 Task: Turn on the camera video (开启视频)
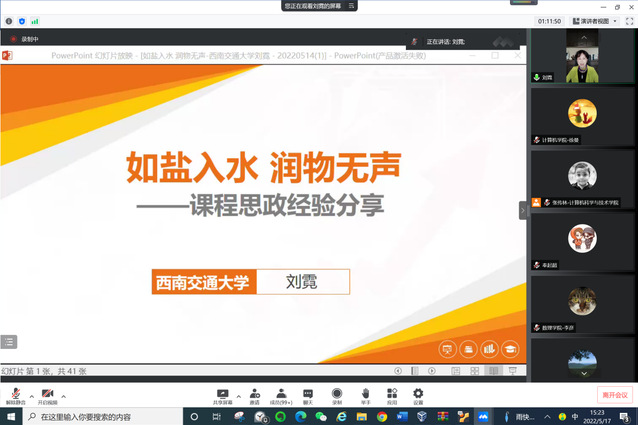(x=47, y=393)
